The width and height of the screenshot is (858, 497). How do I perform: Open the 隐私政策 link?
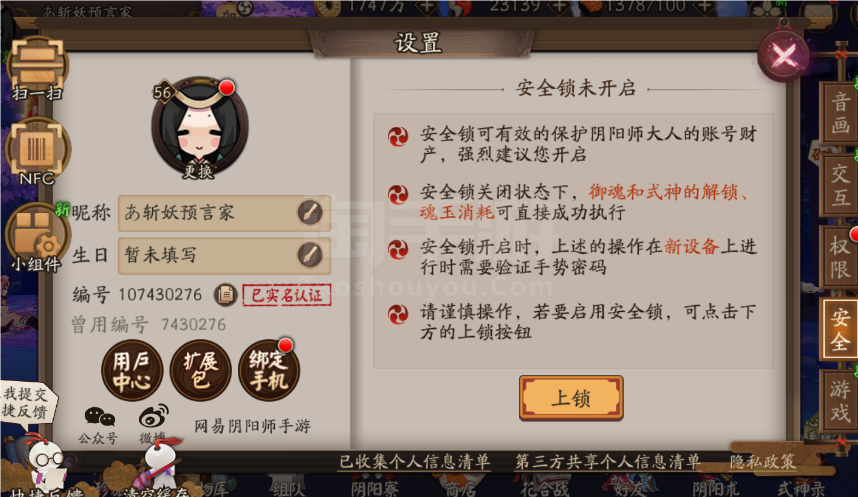point(762,461)
